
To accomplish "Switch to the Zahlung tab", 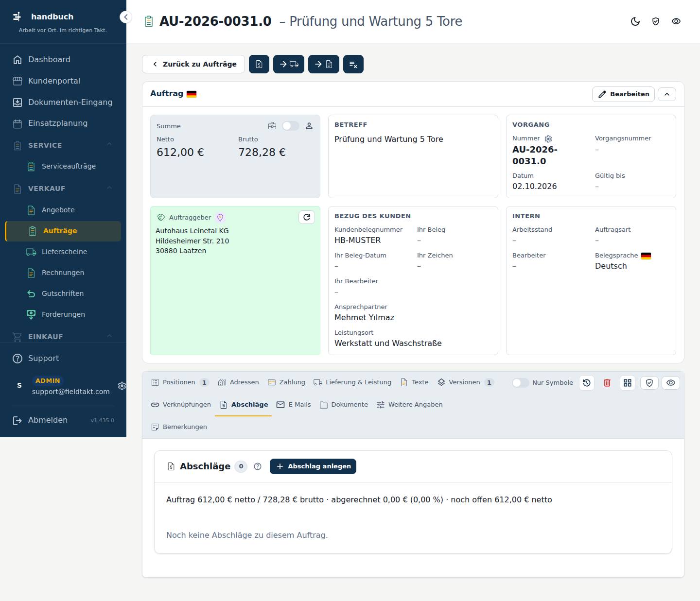I will coord(287,382).
